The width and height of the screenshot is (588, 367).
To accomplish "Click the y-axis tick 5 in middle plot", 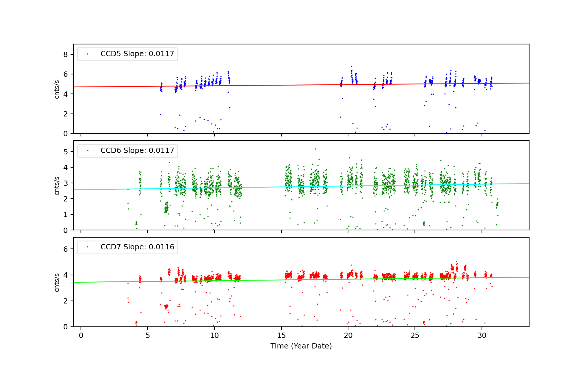I will [x=65, y=152].
